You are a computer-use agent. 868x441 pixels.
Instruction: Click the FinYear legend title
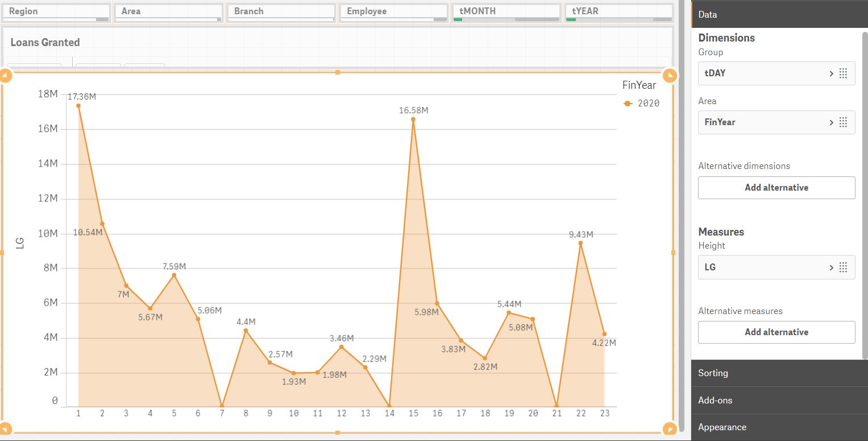tap(639, 85)
